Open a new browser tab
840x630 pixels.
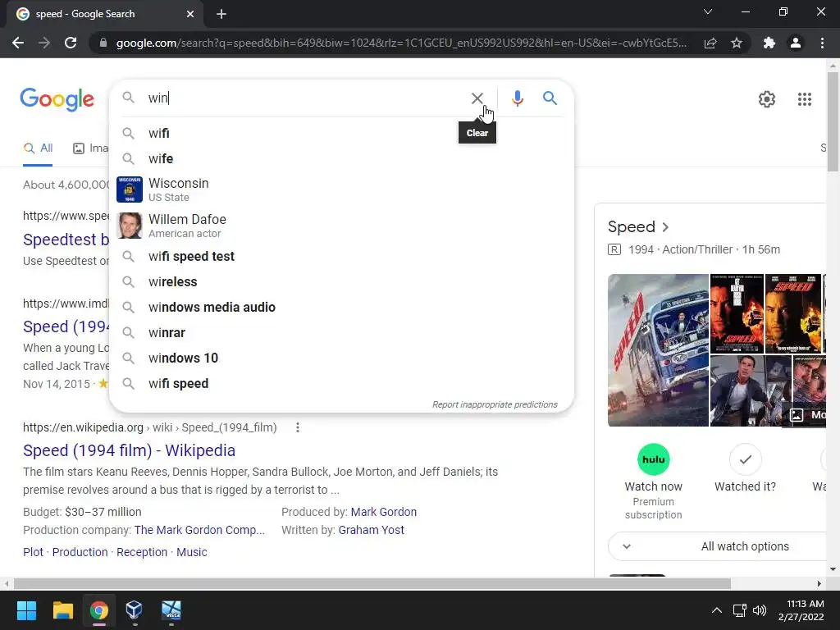click(x=221, y=14)
